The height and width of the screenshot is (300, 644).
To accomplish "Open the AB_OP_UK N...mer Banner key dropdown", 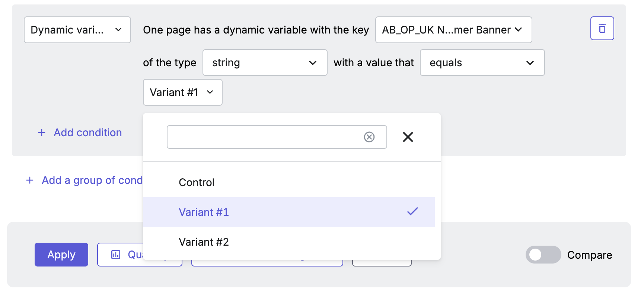I will click(x=453, y=30).
